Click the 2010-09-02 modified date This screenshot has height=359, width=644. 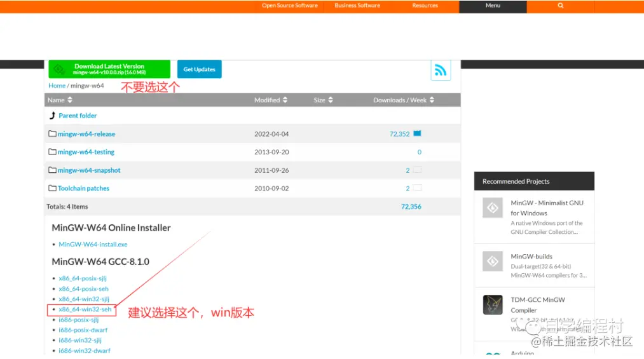tap(271, 188)
